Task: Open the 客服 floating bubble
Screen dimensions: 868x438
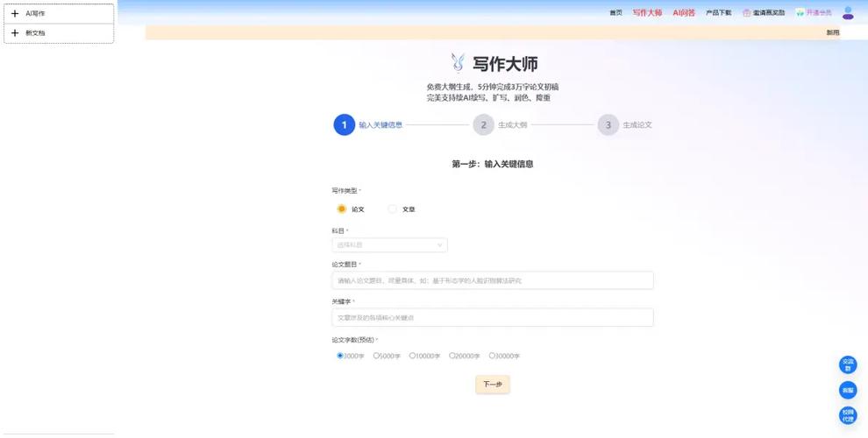Action: 848,391
